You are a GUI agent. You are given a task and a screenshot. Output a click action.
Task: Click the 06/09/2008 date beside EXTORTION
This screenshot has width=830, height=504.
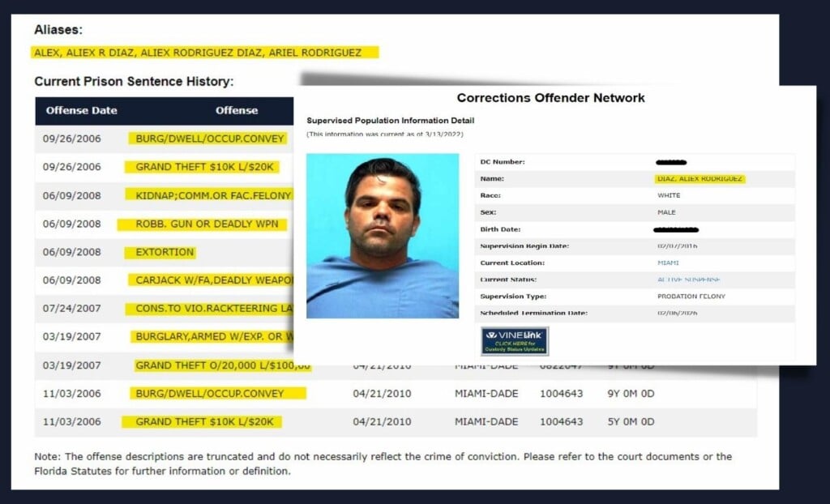click(72, 252)
